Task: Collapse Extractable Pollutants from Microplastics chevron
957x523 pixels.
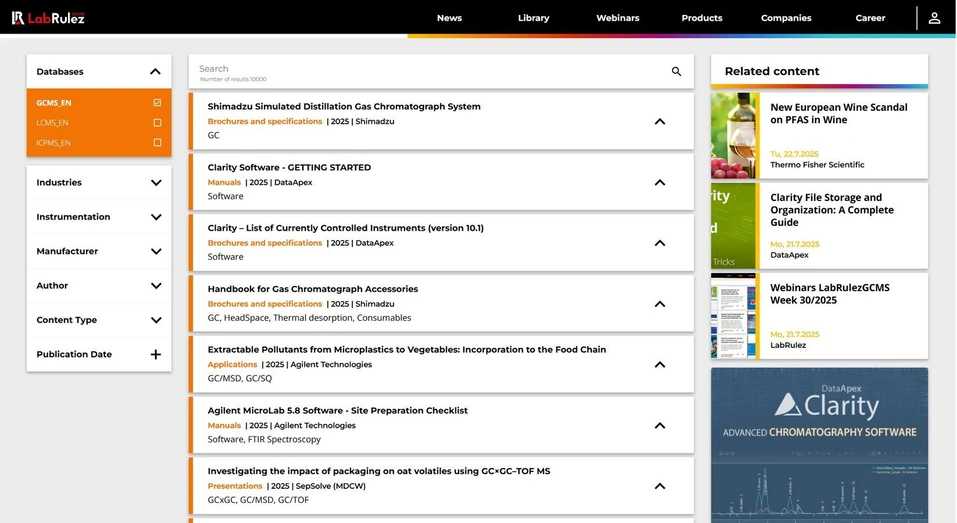Action: click(x=660, y=364)
